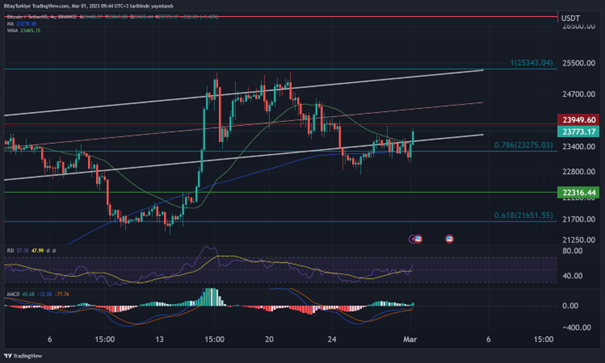Click the 23400.00 price axis label
605x363 pixels.
(578, 147)
